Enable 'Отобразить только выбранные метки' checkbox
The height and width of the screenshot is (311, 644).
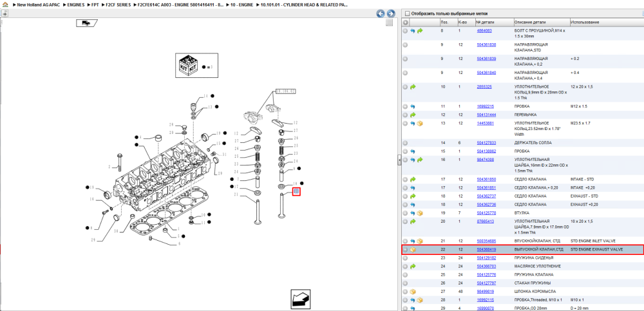408,14
